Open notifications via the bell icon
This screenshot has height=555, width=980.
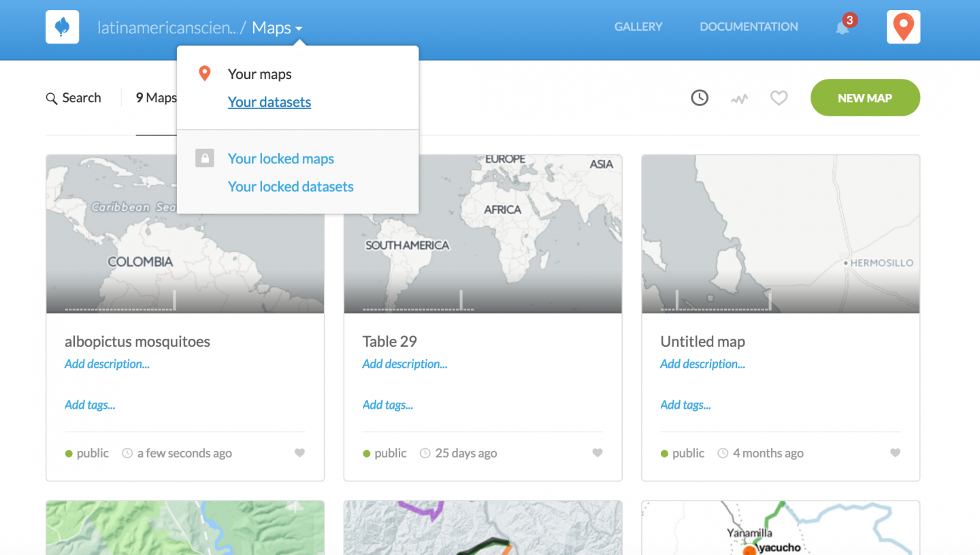tap(841, 29)
